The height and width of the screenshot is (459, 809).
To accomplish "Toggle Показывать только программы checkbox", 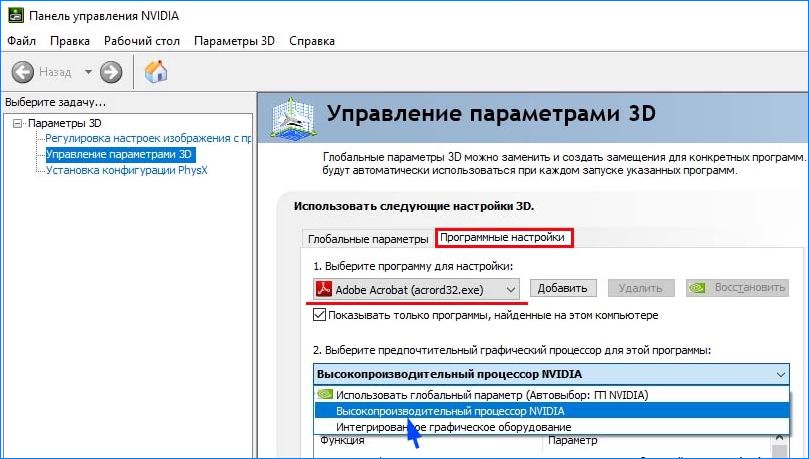I will tap(319, 315).
